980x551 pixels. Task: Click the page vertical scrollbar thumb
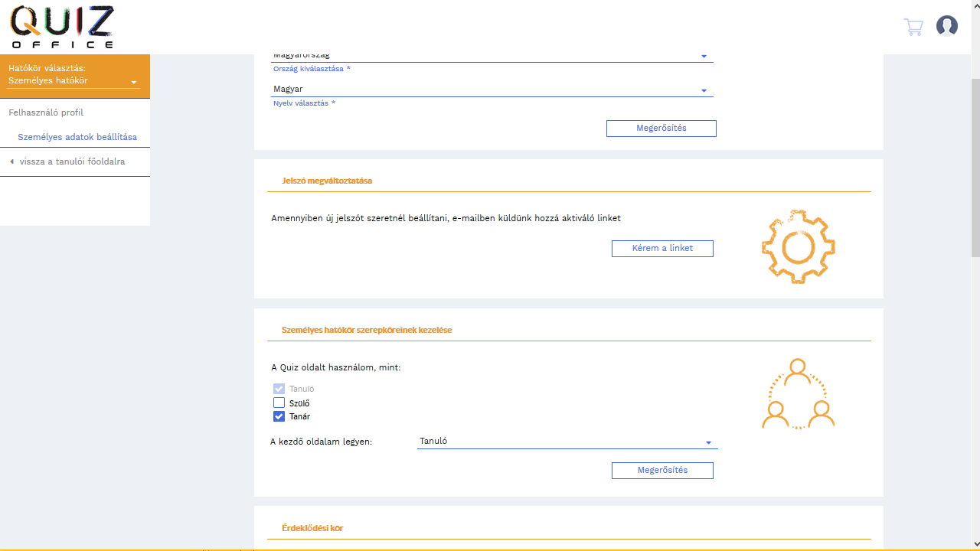coord(975,167)
